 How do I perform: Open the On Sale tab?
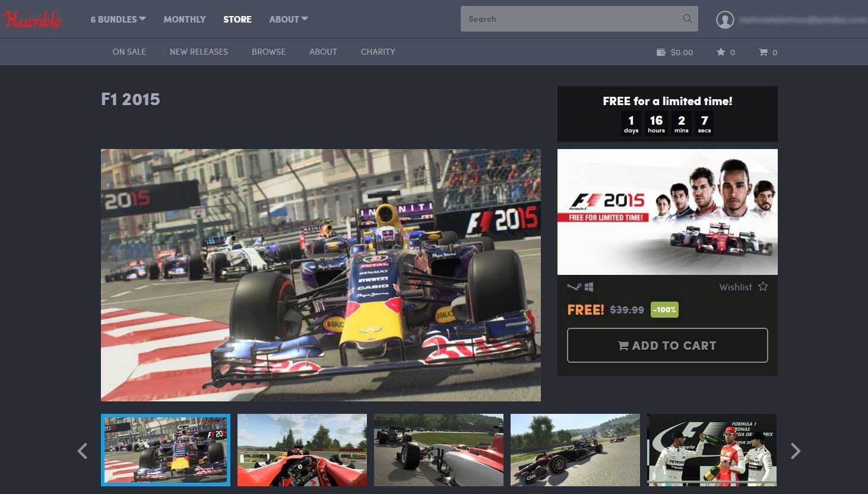click(x=129, y=52)
